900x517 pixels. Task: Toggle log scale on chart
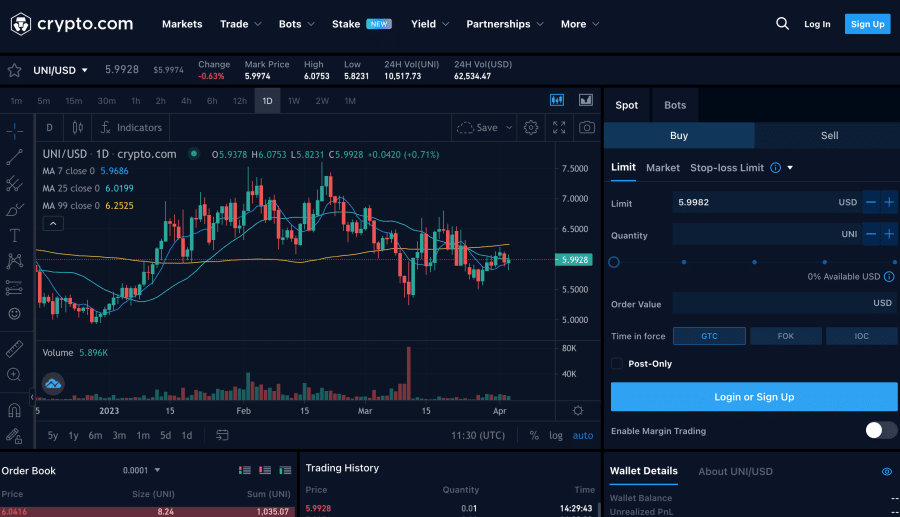556,436
